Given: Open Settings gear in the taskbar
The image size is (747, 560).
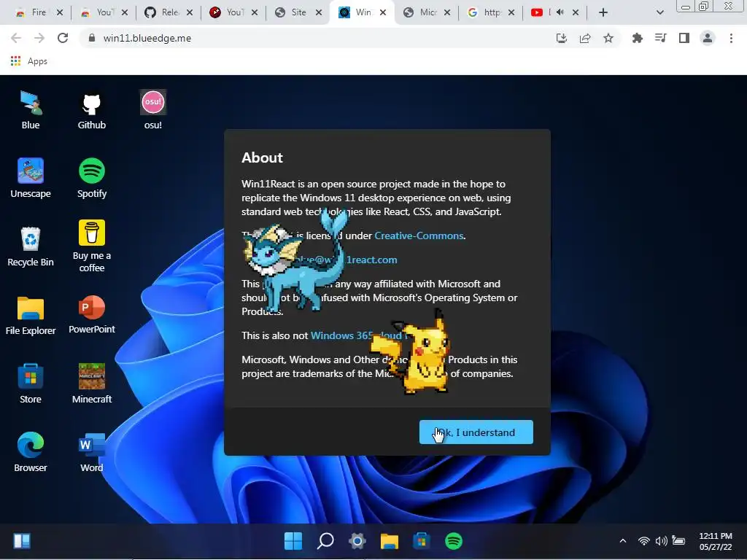Looking at the screenshot, I should [x=357, y=541].
